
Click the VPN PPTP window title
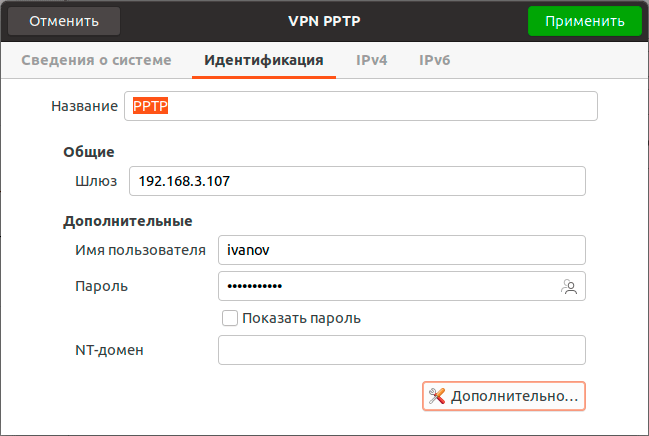[324, 21]
